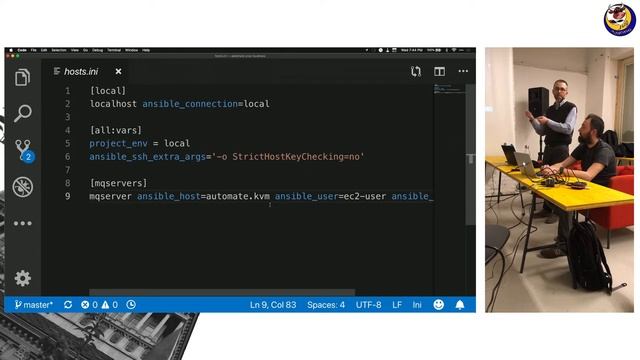Click project_env on line 5
Viewport: 640px width, 360px height.
coord(118,143)
